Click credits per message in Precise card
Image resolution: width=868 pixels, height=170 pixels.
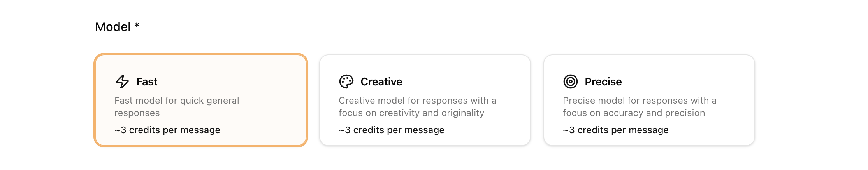pos(616,130)
